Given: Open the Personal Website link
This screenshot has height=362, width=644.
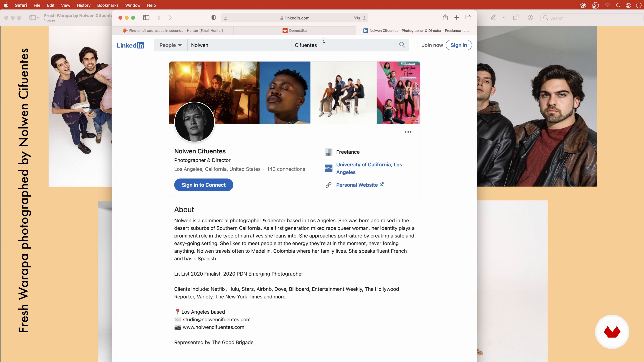Looking at the screenshot, I should 360,185.
